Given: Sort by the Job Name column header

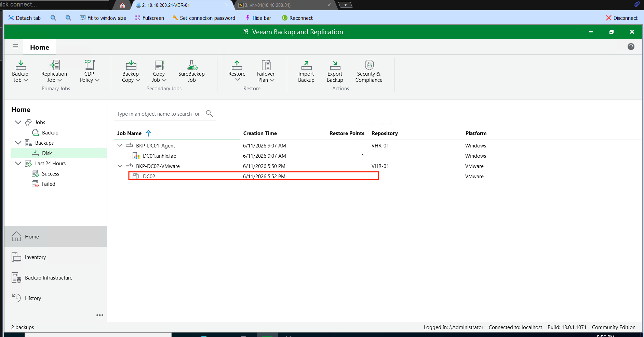Looking at the screenshot, I should pos(129,133).
